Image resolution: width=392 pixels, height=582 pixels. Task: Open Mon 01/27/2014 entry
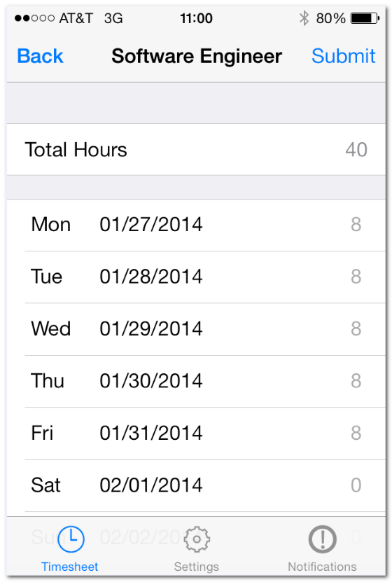tap(196, 225)
